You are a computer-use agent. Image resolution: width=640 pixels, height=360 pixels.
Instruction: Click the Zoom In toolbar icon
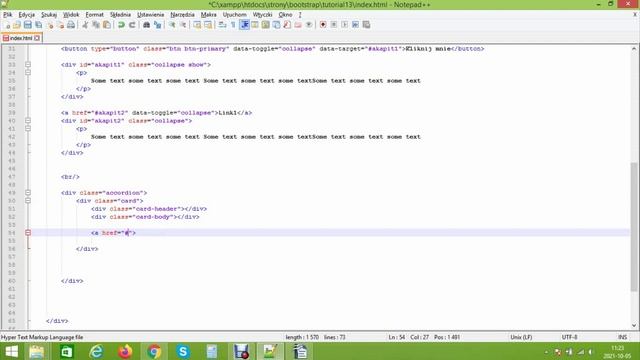[x=172, y=25]
